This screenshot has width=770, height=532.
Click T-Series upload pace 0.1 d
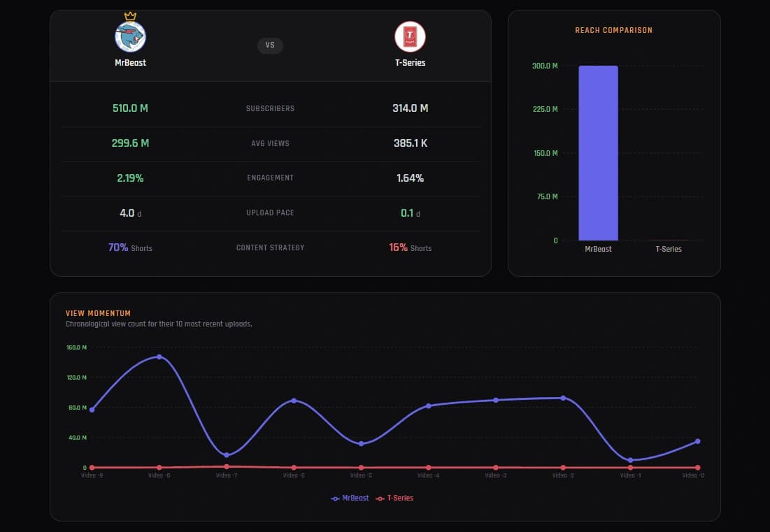pyautogui.click(x=410, y=213)
